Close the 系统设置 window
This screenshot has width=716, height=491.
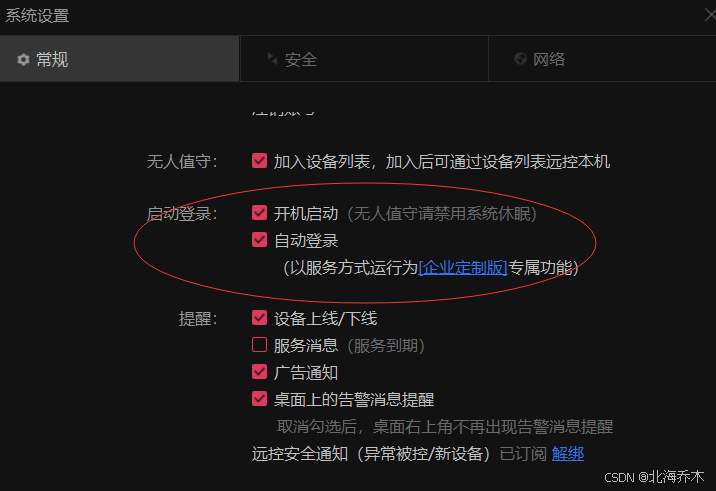[710, 15]
